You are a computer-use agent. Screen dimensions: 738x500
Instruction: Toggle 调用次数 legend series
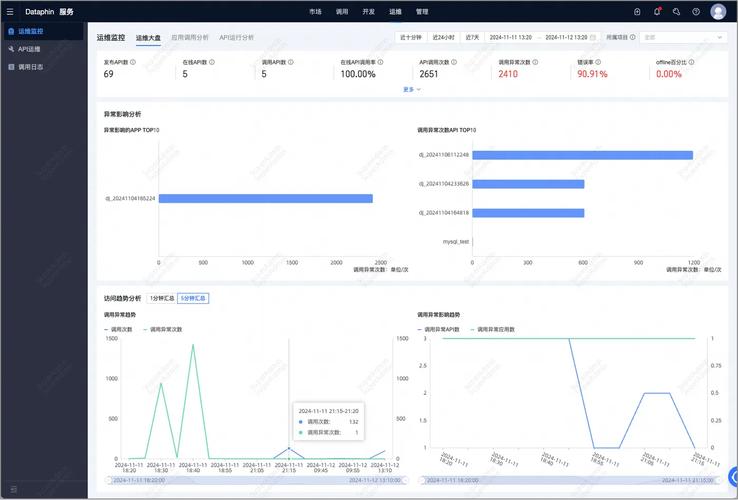click(118, 330)
